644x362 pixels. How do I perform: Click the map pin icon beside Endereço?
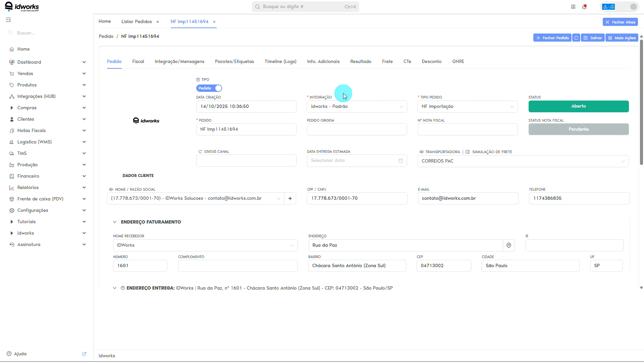(x=509, y=245)
